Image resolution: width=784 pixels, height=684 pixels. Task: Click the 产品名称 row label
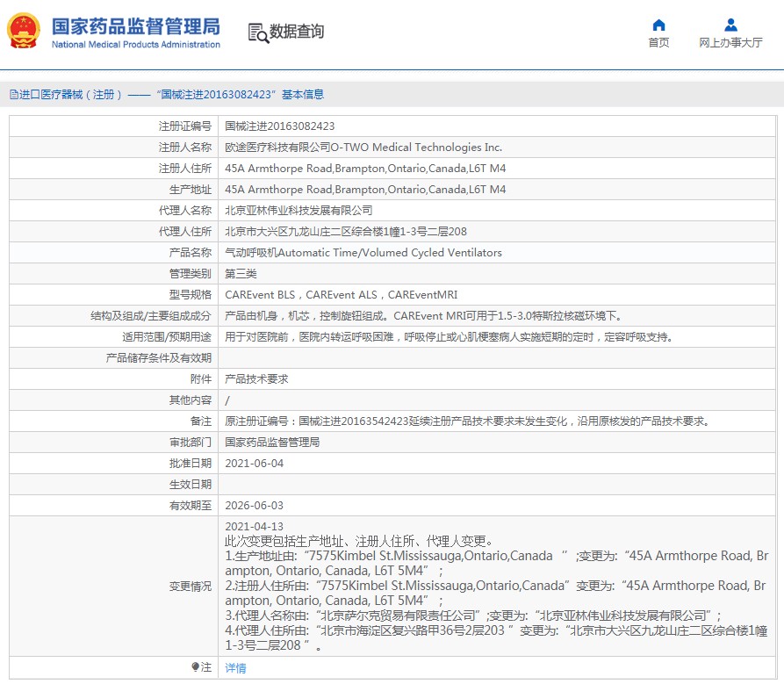[191, 253]
